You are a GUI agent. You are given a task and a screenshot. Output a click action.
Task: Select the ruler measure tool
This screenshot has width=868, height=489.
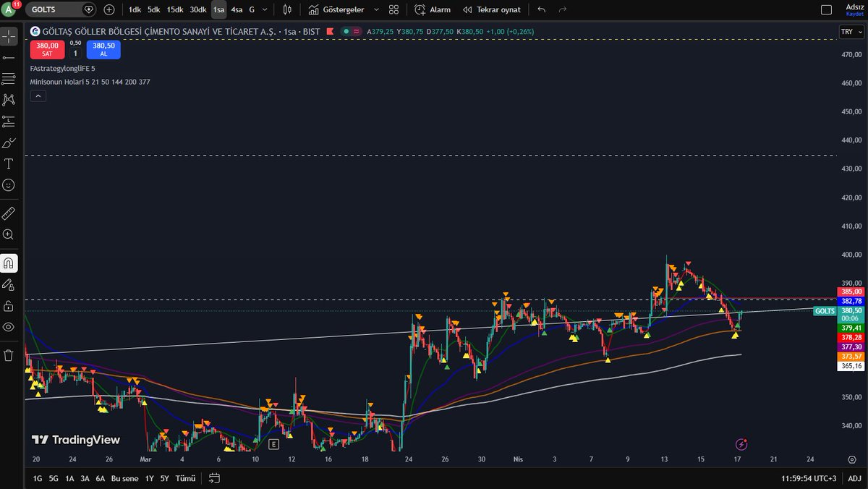(9, 213)
